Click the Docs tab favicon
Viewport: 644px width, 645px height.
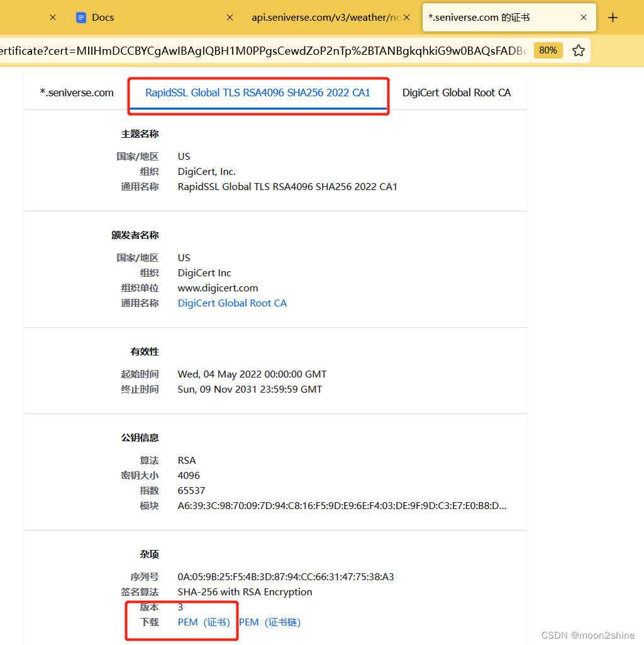click(x=81, y=17)
